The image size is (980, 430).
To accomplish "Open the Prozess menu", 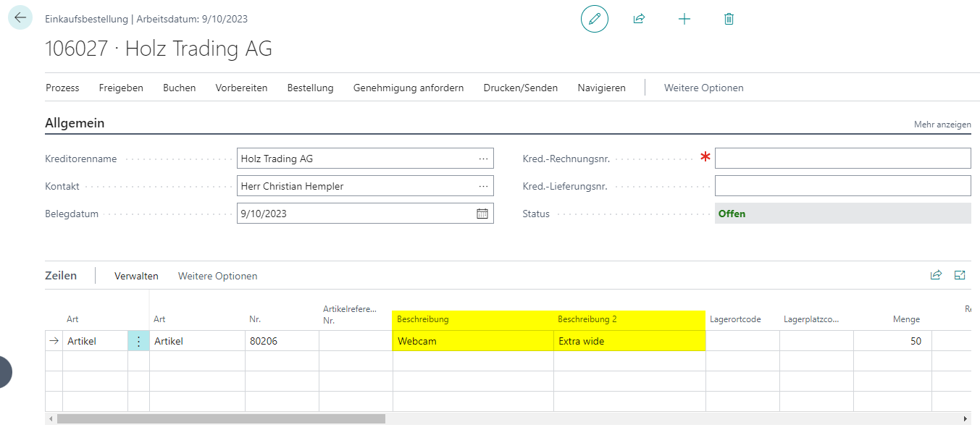I will point(62,88).
